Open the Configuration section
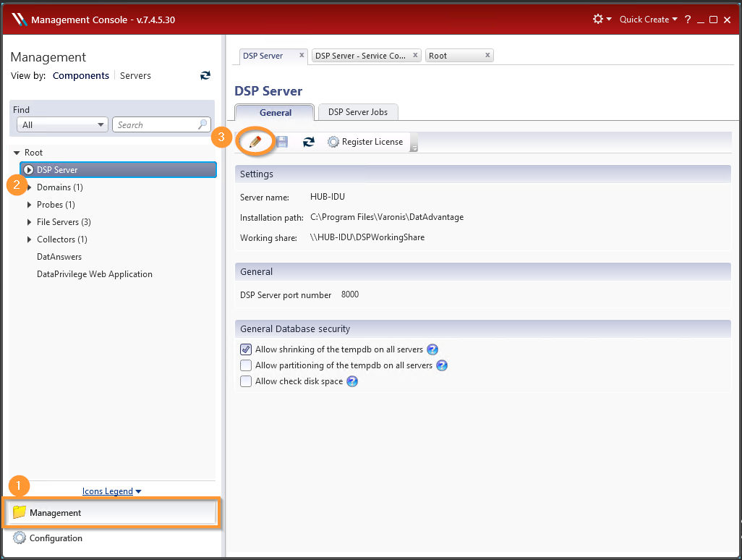 (x=56, y=538)
